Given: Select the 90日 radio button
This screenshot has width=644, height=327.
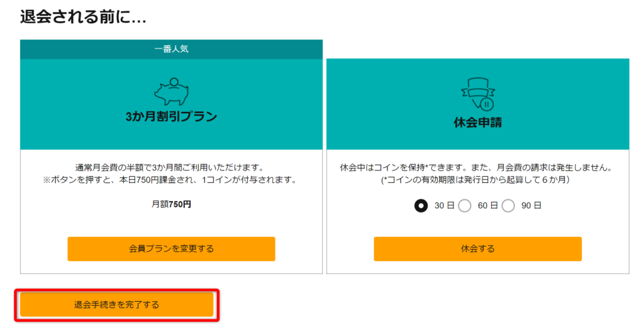Looking at the screenshot, I should [508, 206].
